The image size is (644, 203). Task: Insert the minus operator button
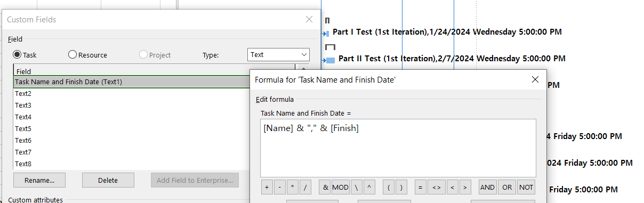coord(280,188)
